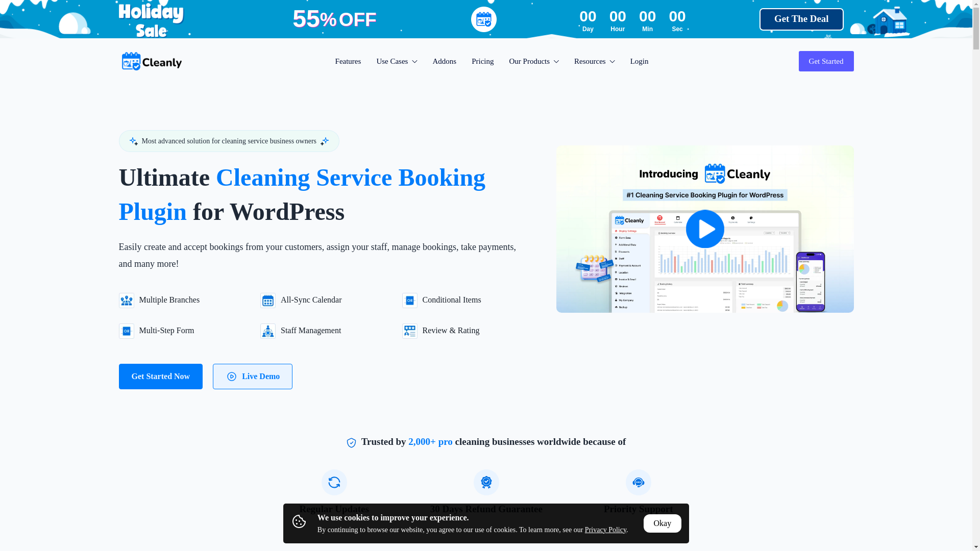Click the 'Most advanced solution' tagline pill
The image size is (980, 551).
229,141
